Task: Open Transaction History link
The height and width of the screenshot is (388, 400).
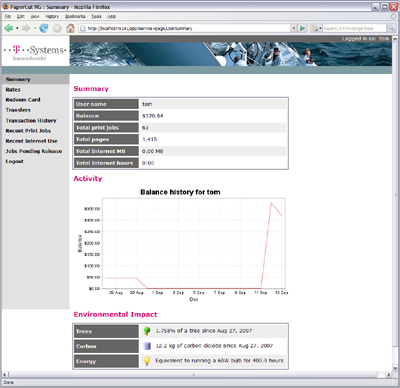Action: click(31, 121)
